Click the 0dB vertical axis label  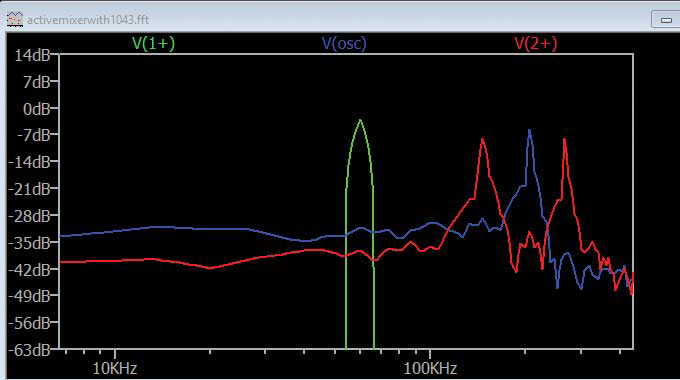tap(36, 109)
